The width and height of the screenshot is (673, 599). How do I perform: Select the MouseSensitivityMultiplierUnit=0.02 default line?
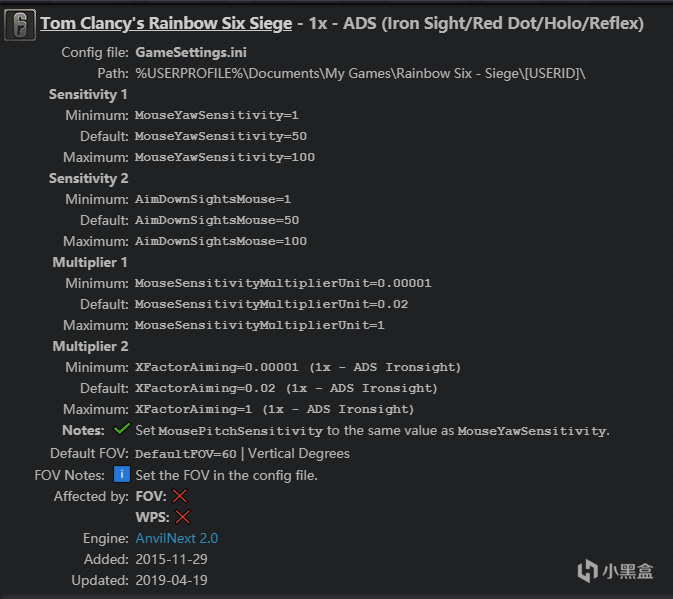tap(272, 304)
